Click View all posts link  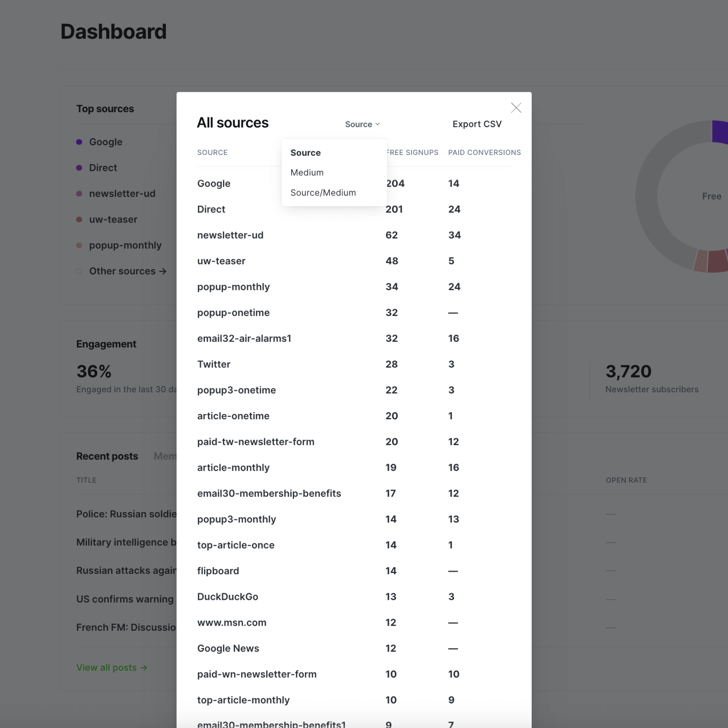click(111, 667)
